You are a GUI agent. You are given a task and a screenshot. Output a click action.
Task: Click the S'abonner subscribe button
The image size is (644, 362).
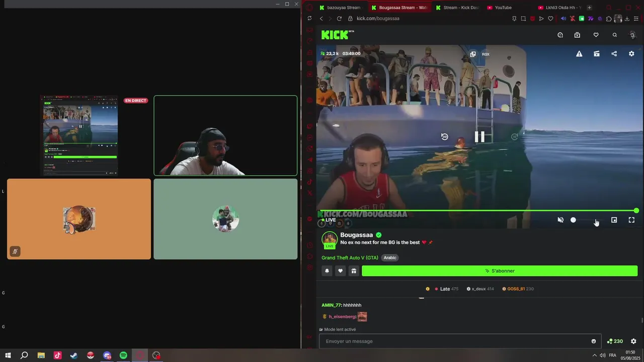coord(500,271)
